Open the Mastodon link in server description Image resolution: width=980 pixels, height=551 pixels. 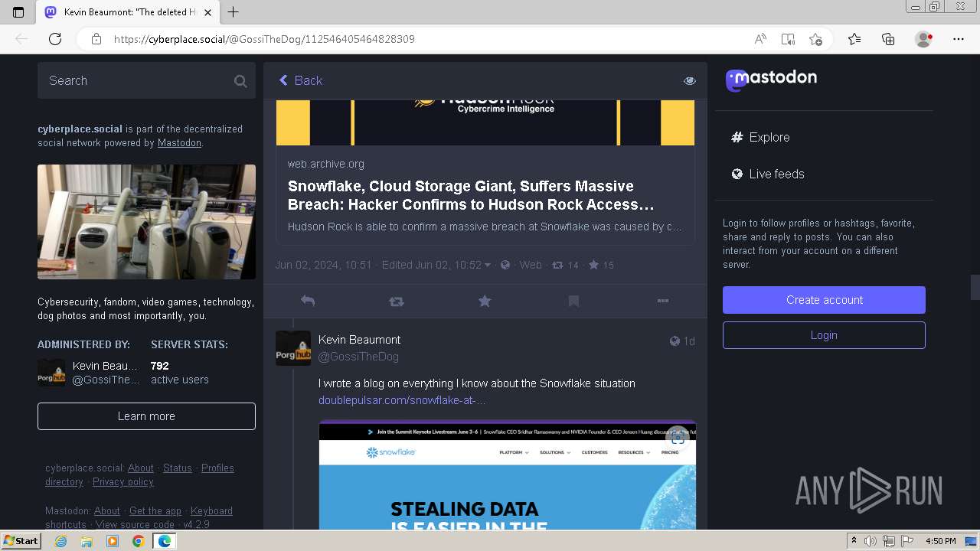click(179, 143)
